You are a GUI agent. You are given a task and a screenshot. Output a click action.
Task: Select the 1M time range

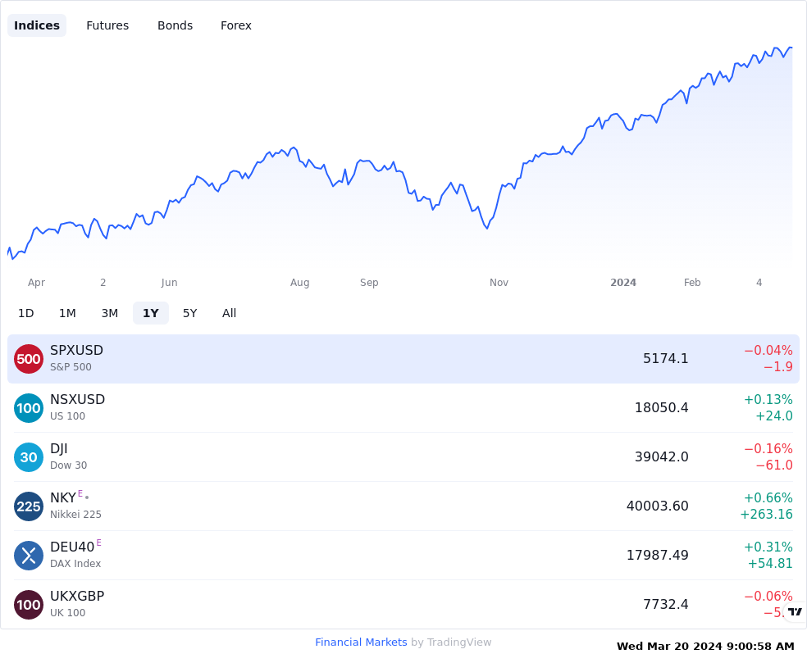click(67, 313)
